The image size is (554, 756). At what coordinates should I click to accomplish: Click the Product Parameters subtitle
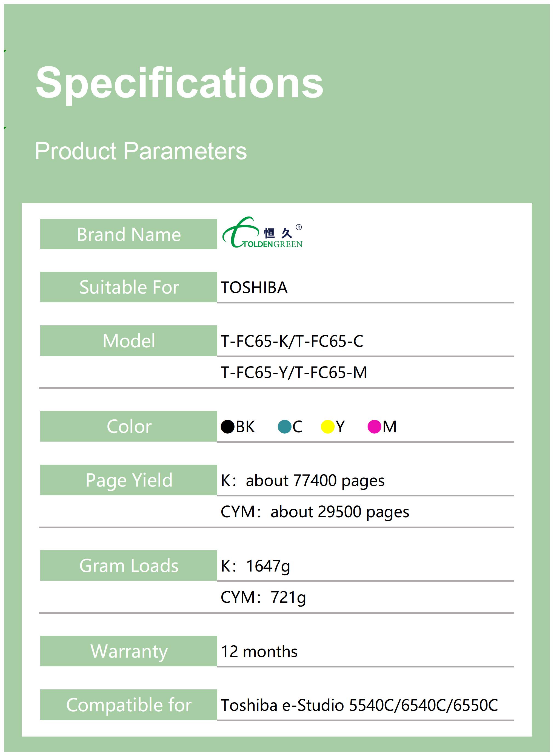[141, 151]
